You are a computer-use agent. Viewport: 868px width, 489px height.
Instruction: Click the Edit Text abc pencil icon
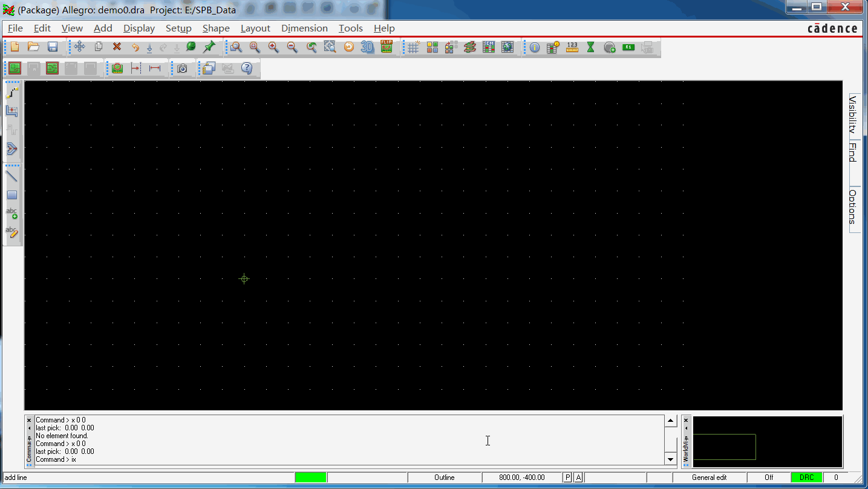point(12,232)
